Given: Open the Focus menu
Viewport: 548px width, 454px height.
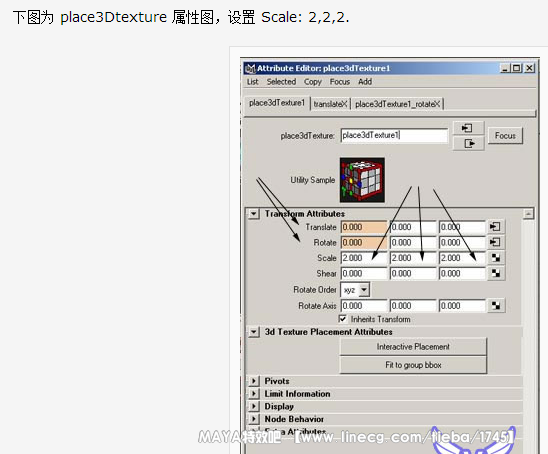Looking at the screenshot, I should (340, 82).
